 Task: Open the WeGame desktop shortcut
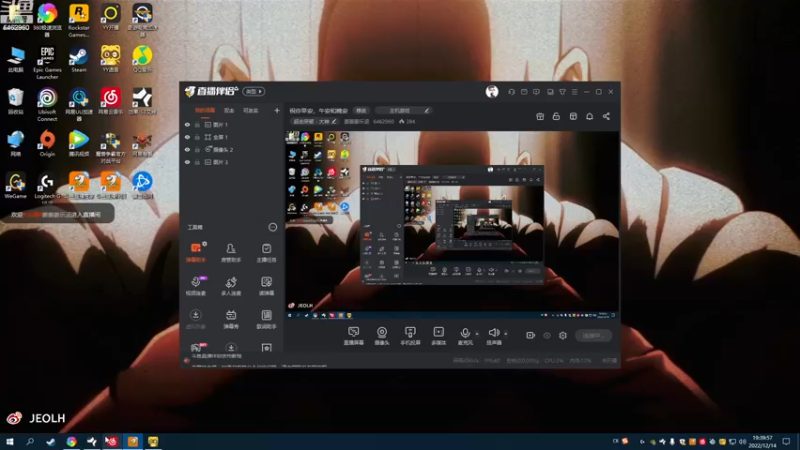click(x=15, y=186)
